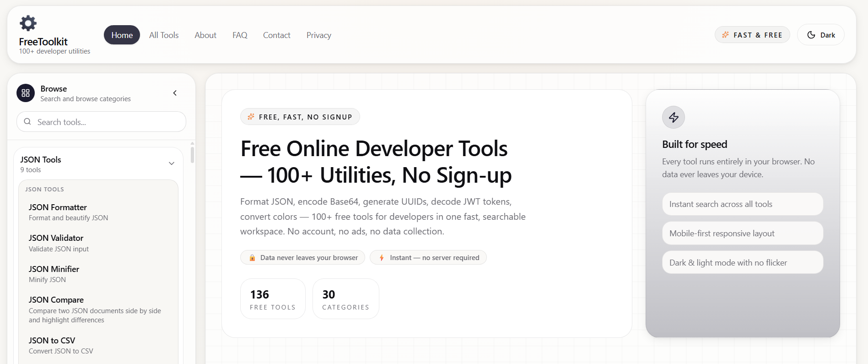Screen dimensions: 868x364
Task: Click the lightning bolt icon above Built for speed
Action: [x=673, y=118]
